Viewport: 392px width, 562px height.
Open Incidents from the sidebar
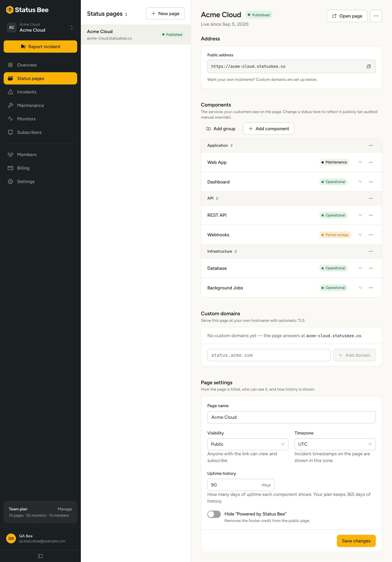pos(40,92)
